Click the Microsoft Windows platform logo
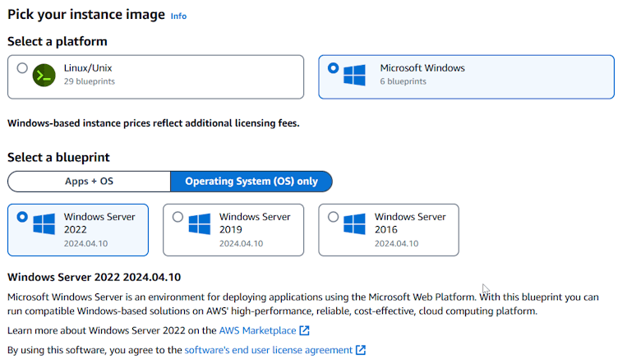 tap(354, 75)
